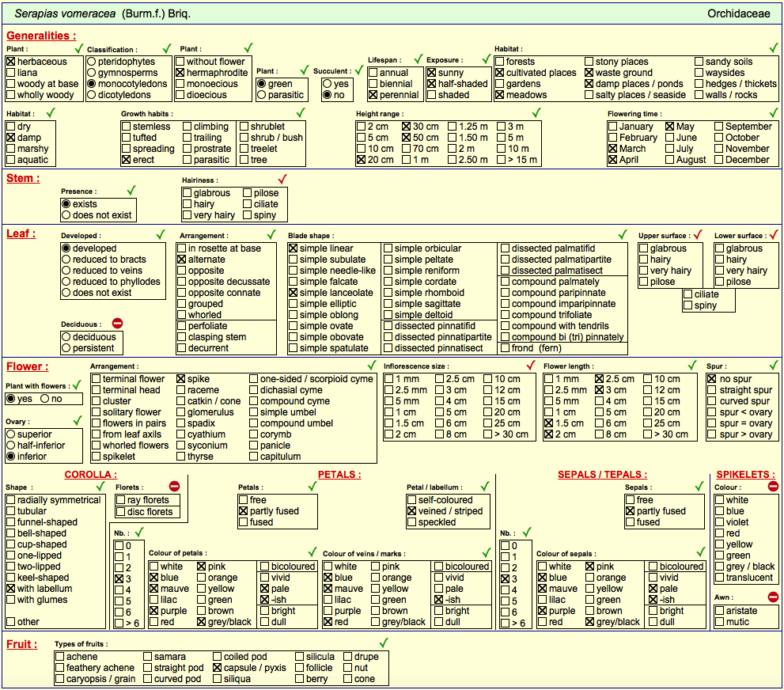
Task: Click green checkmark beside Spur label
Action: point(774,365)
